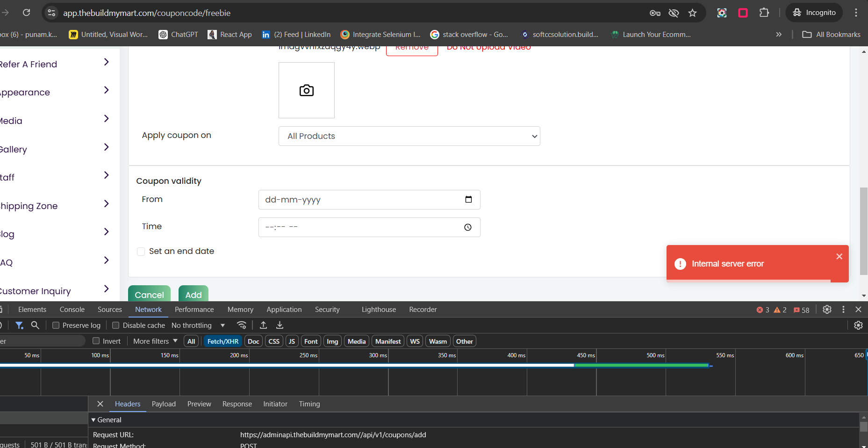Viewport: 868px width, 448px height.
Task: Focus the coupon From date field
Action: point(369,200)
